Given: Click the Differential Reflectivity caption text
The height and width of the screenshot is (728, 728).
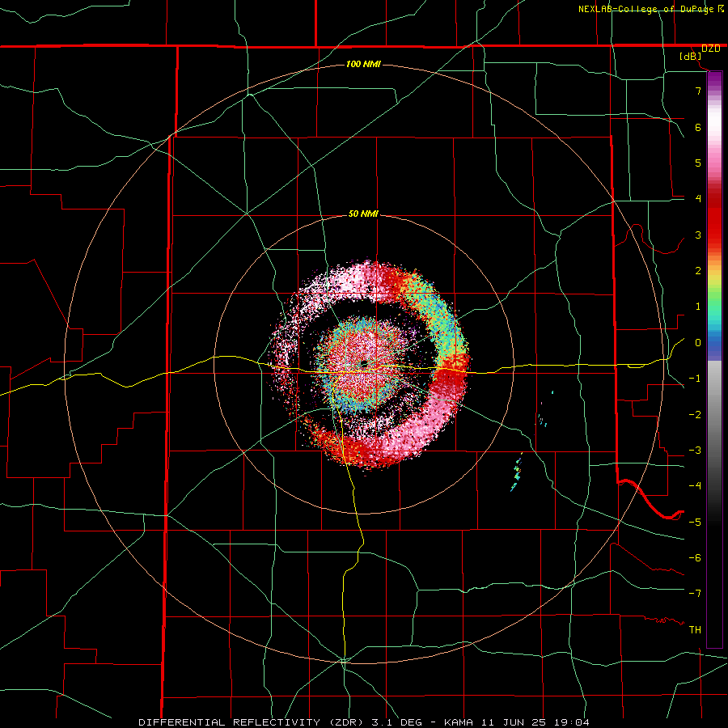Looking at the screenshot, I should coord(364,722).
